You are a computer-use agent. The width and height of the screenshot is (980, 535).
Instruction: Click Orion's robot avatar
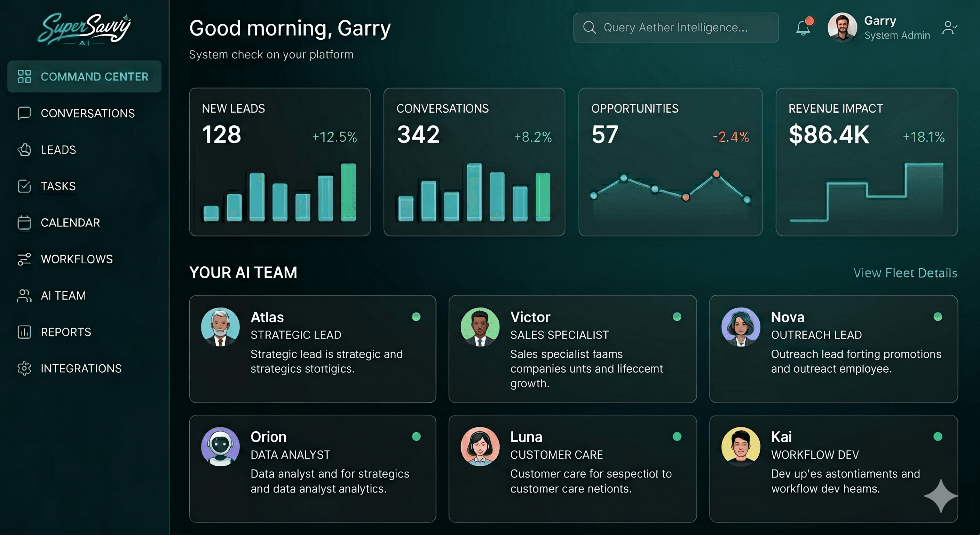click(x=220, y=446)
